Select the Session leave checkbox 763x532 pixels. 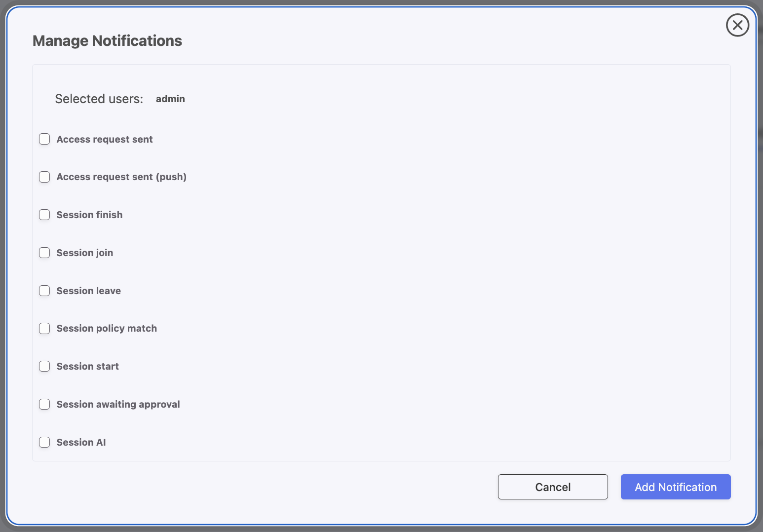44,291
